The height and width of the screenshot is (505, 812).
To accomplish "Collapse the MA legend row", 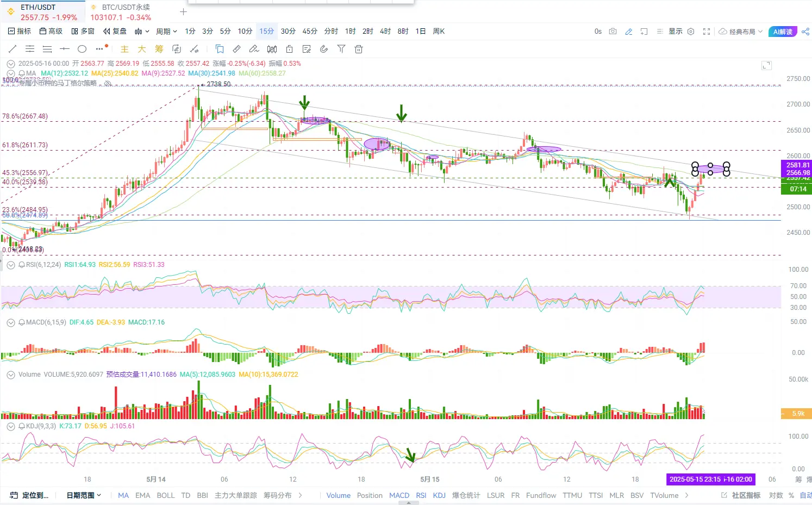I will (x=10, y=73).
